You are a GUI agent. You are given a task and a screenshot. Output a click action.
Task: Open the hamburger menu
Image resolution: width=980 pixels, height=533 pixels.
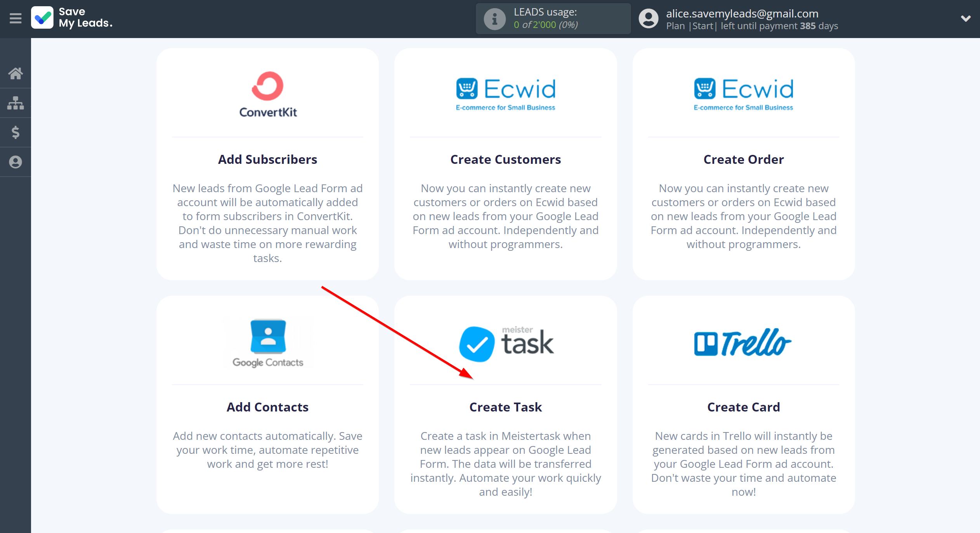click(16, 18)
